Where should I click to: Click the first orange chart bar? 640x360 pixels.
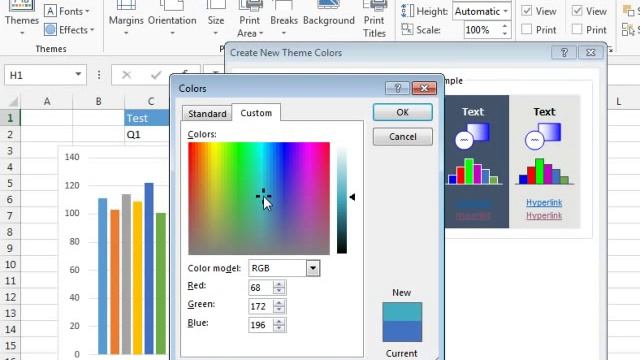coord(115,282)
